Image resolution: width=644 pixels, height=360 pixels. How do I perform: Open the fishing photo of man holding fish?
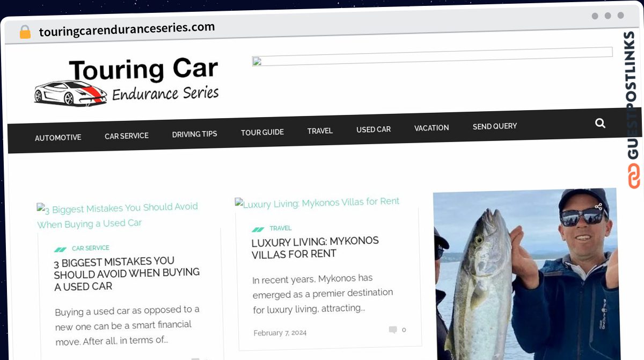click(526, 274)
